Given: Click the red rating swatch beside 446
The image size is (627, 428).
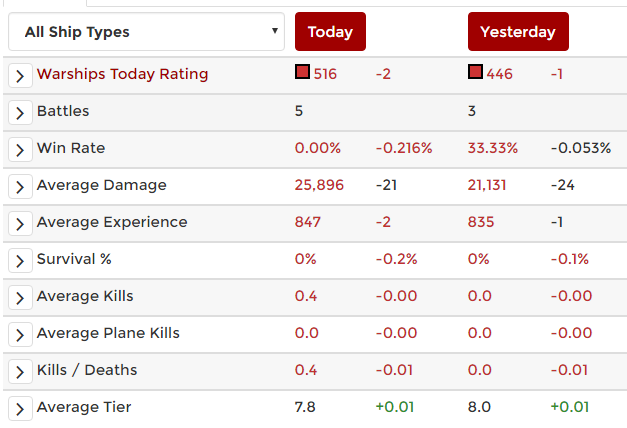Looking at the screenshot, I should [x=475, y=72].
